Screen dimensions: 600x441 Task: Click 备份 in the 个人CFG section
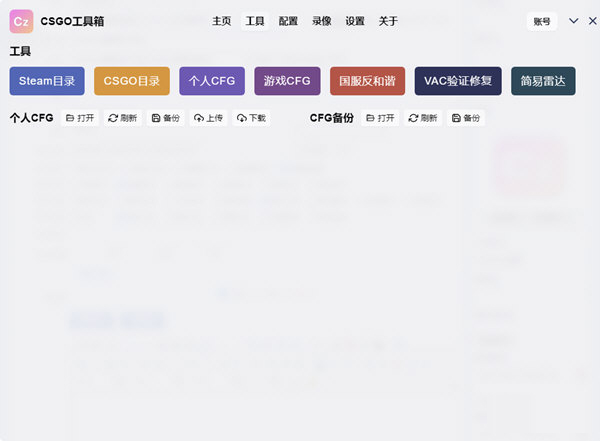[x=166, y=118]
